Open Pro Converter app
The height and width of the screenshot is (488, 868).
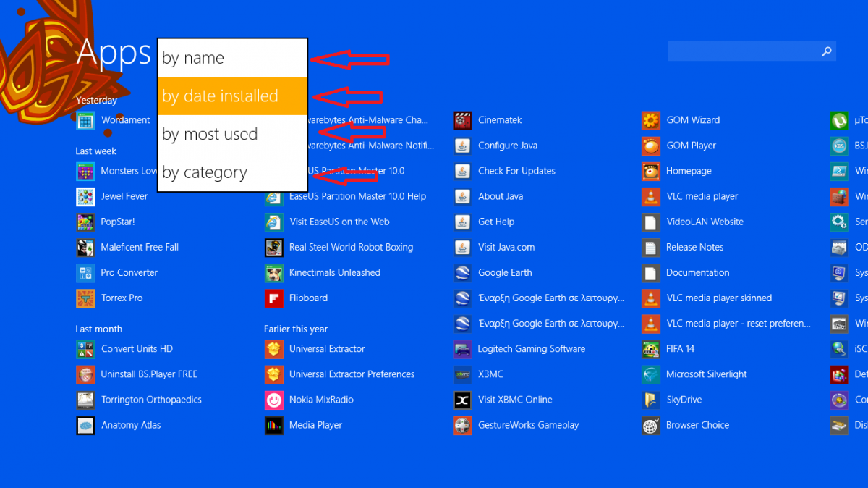[x=117, y=272]
